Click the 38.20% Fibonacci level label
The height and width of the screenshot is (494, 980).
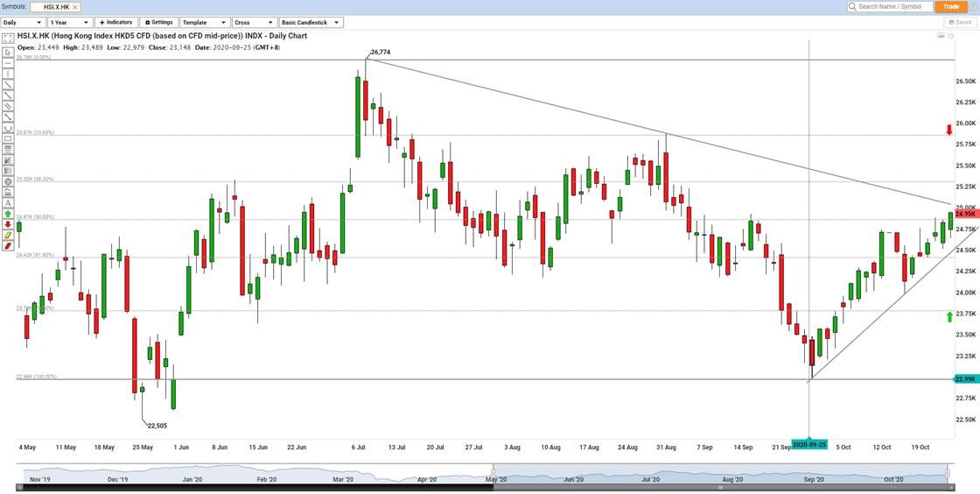tap(34, 179)
